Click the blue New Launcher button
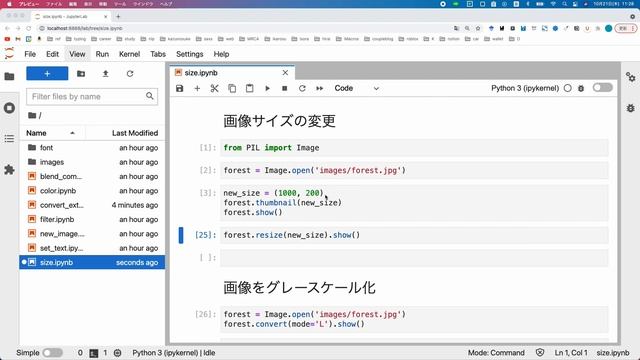Screen dimensions: 640x360 [47, 74]
